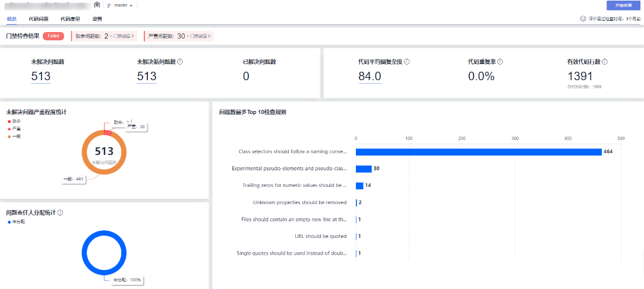Open the master branch dropdown
This screenshot has height=289, width=644.
click(x=122, y=5)
